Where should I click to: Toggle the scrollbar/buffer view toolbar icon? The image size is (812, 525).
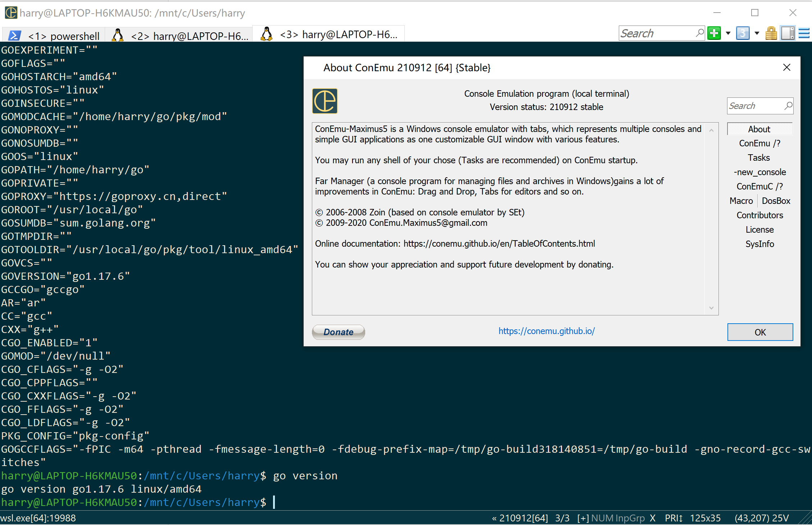pos(787,33)
